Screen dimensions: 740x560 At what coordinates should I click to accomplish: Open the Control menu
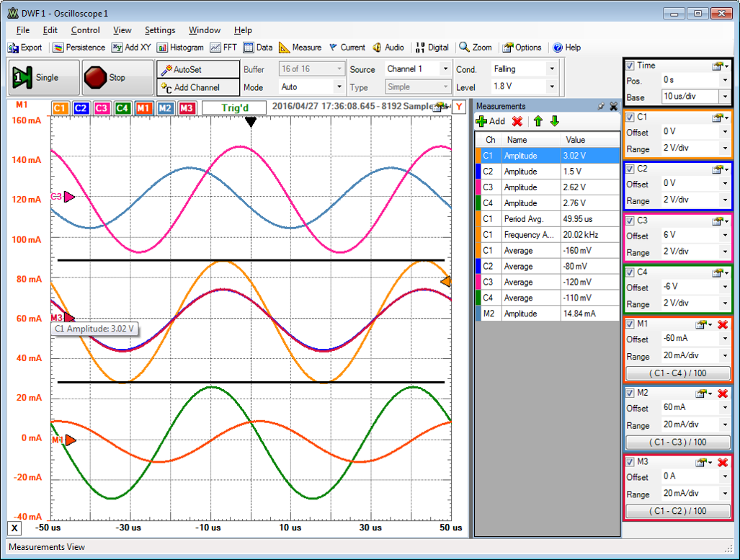[85, 30]
